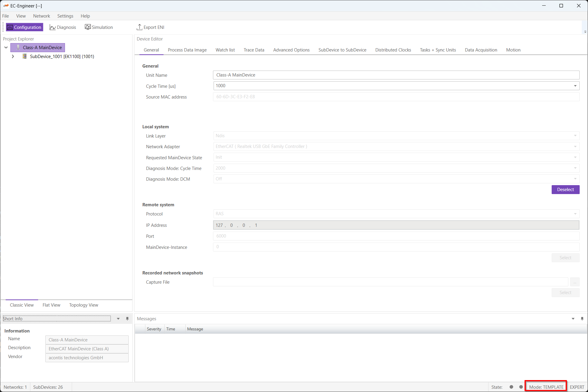Pin the Messages panel
The width and height of the screenshot is (588, 392).
pyautogui.click(x=582, y=318)
